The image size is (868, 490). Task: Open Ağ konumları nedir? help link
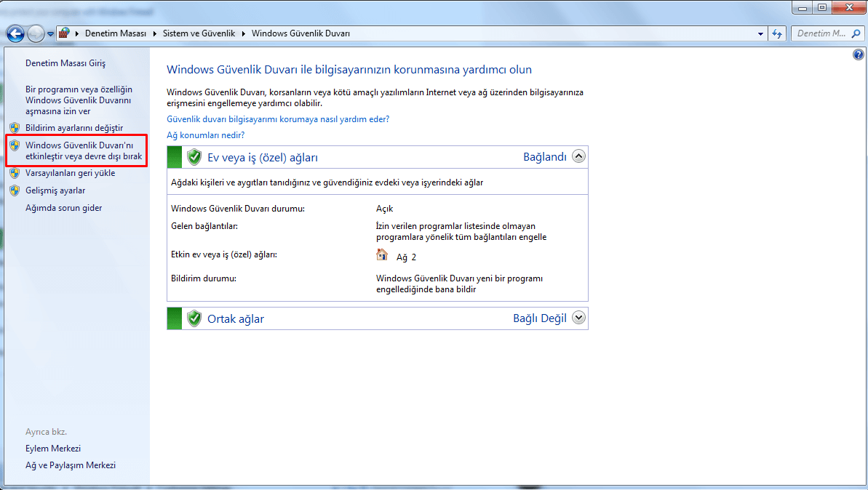coord(205,135)
